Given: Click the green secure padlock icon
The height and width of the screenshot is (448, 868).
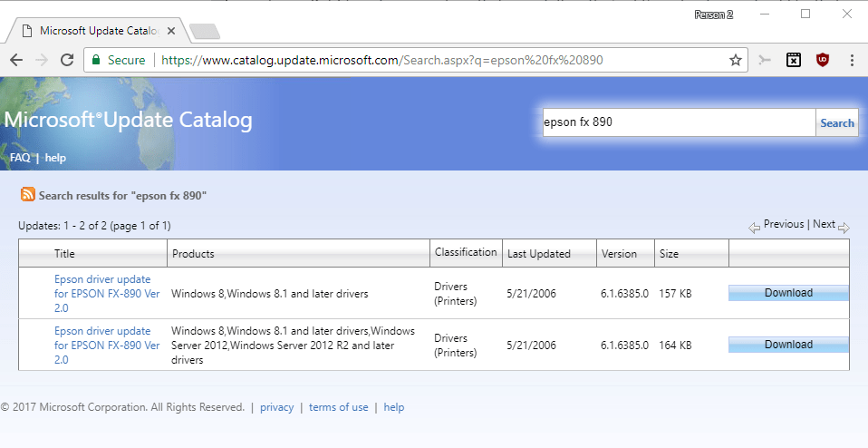Looking at the screenshot, I should tap(97, 61).
